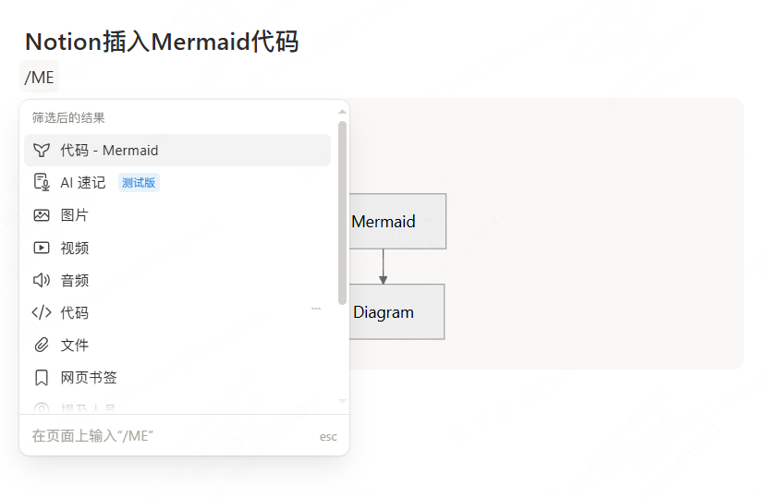Click the /ME command text block
Viewport: 768px width, 498px height.
pos(39,77)
